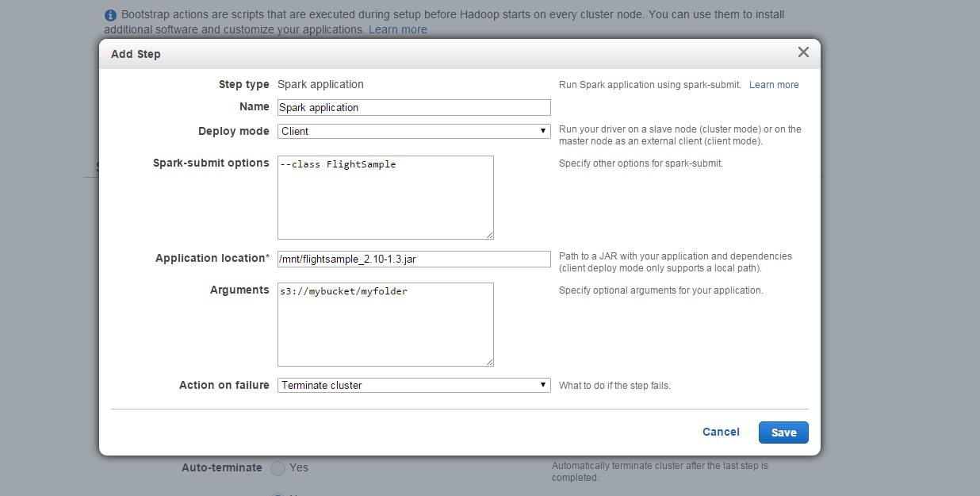
Task: Select the Auto-terminate Yes radio button
Action: (278, 468)
